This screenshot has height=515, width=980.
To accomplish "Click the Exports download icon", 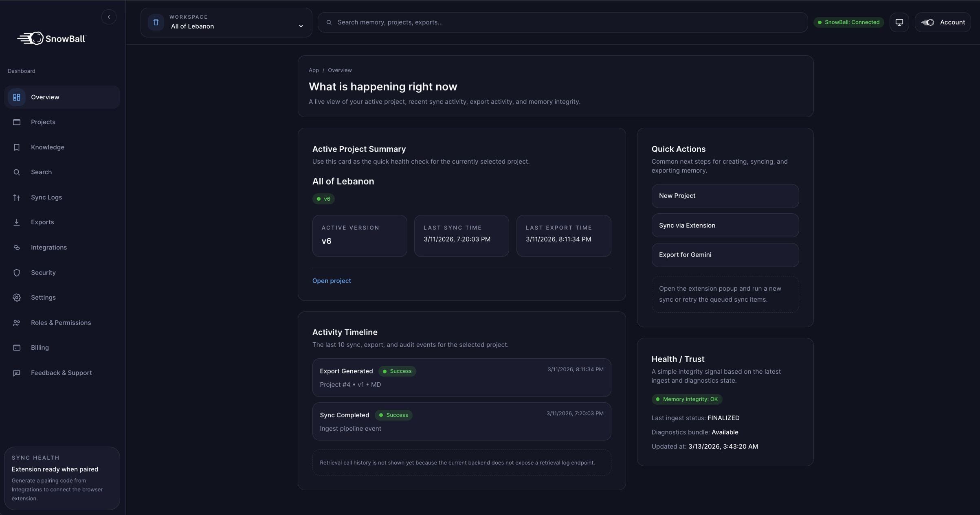I will pyautogui.click(x=17, y=222).
